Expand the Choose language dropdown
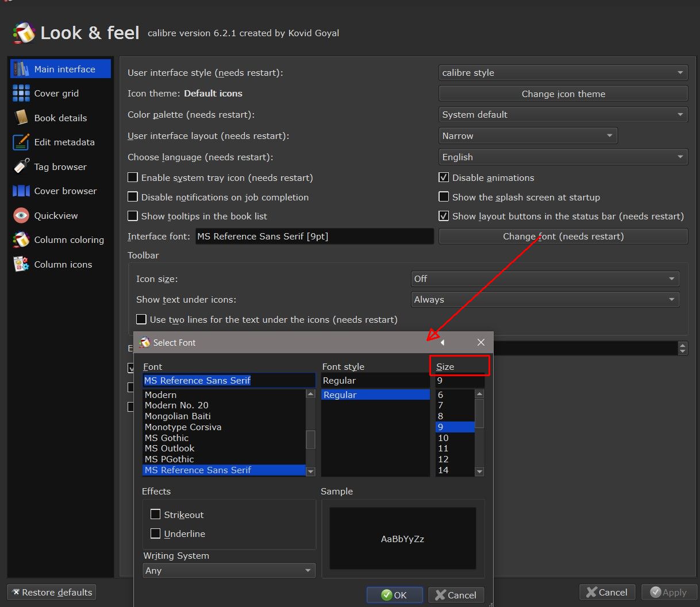The width and height of the screenshot is (700, 607). (563, 157)
